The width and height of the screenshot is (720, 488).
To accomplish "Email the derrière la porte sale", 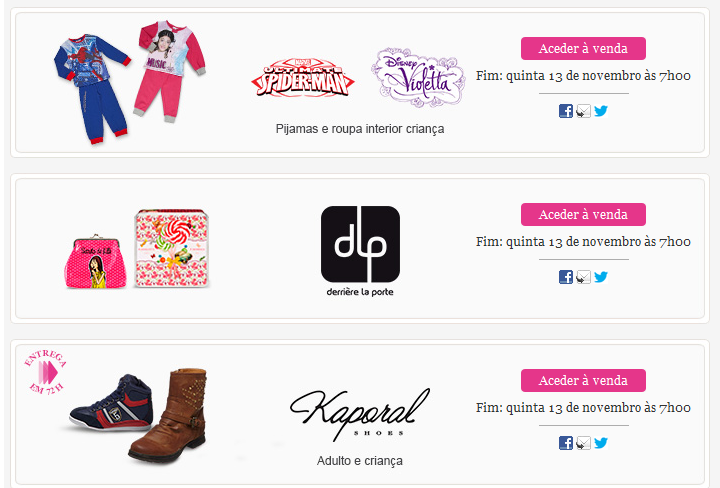I will [583, 277].
